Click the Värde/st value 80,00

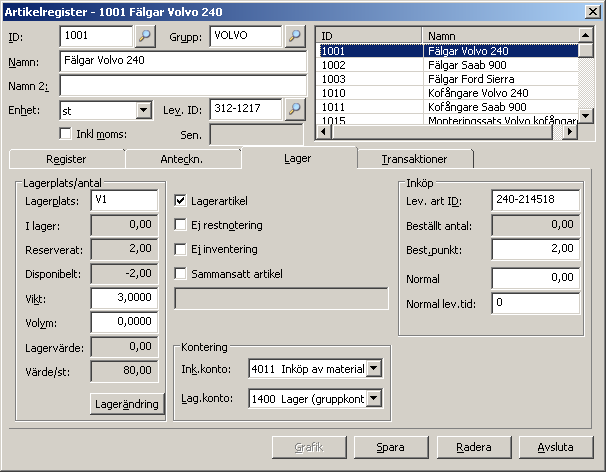point(124,371)
